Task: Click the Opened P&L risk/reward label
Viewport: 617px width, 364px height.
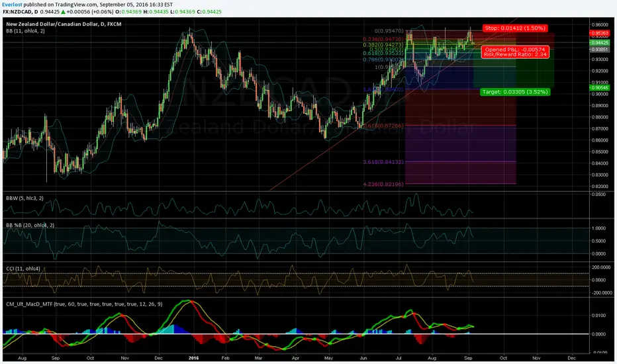Action: coord(515,52)
